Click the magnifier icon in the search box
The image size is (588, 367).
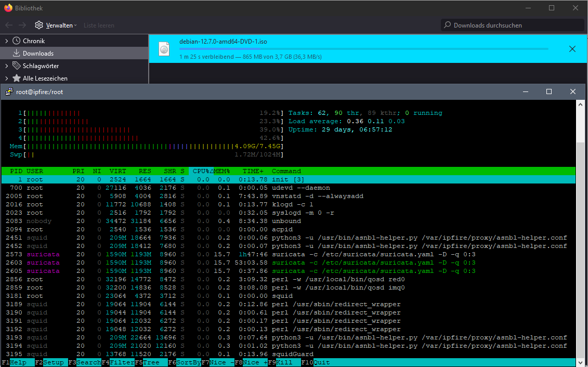(447, 25)
